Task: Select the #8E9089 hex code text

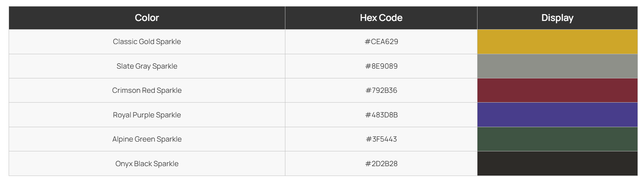Action: [381, 66]
